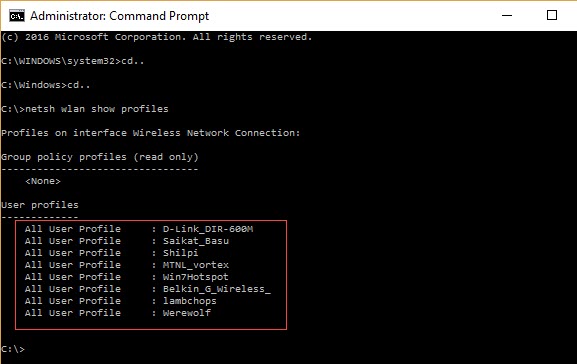Select the Saikat_Basu profile name
Viewport: 577px width, 364px height.
pos(196,241)
